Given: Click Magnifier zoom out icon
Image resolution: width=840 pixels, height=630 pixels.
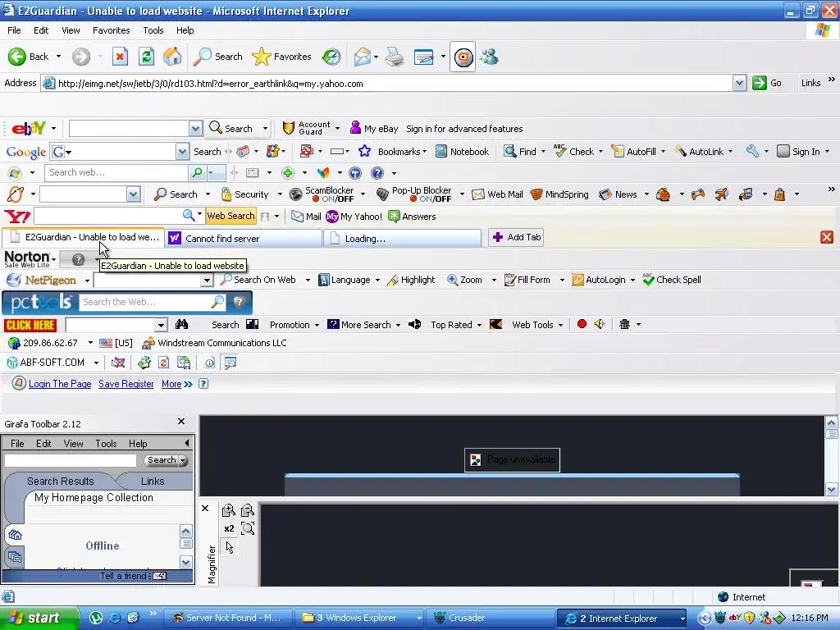Looking at the screenshot, I should 248,510.
